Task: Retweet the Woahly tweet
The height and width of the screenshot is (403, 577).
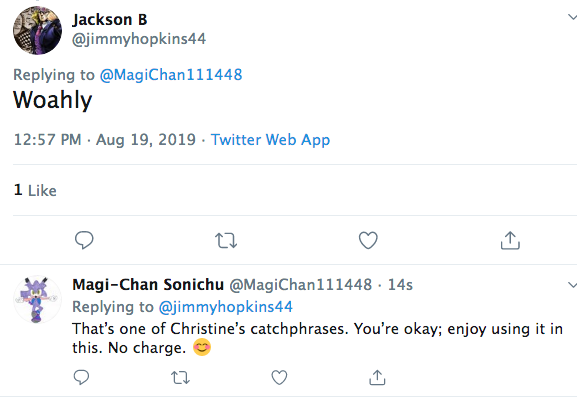Action: (226, 241)
